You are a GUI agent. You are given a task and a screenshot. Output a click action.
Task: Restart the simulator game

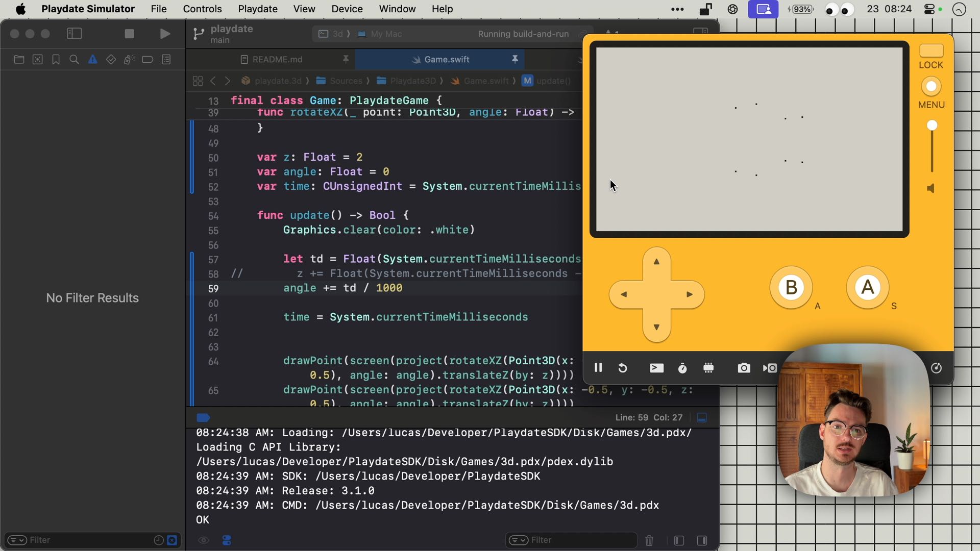pyautogui.click(x=623, y=368)
